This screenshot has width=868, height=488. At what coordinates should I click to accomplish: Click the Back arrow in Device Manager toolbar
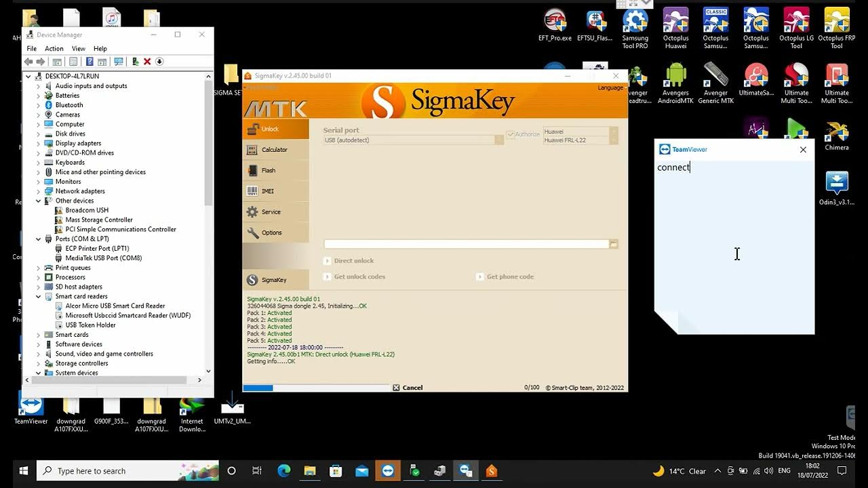pyautogui.click(x=28, y=62)
